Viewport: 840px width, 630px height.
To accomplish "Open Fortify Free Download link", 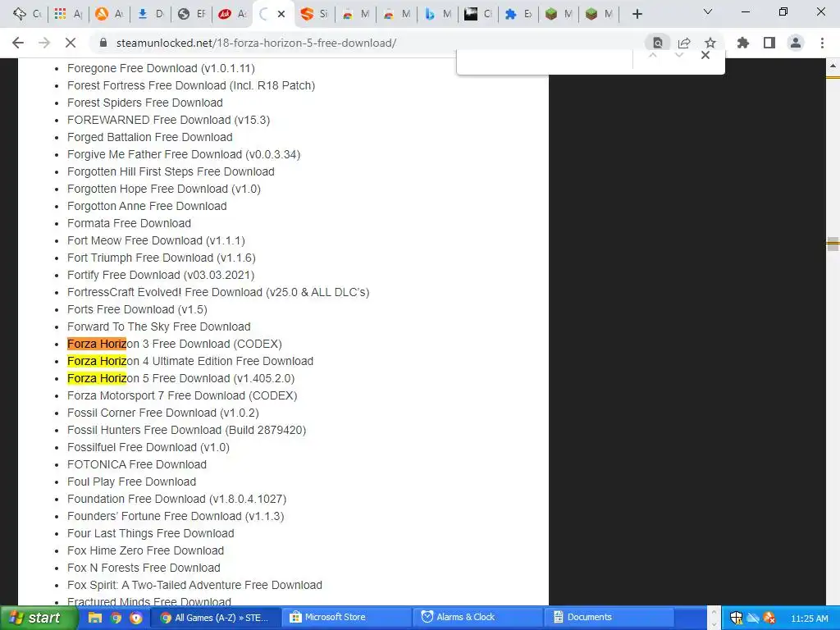I will tap(161, 275).
